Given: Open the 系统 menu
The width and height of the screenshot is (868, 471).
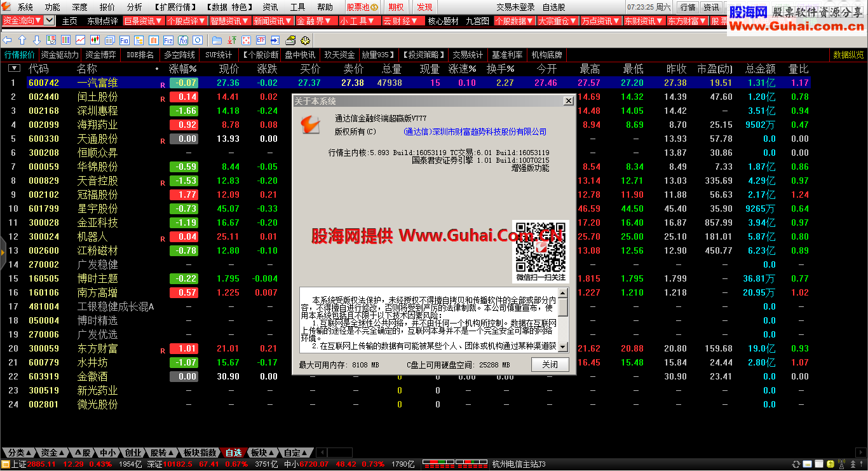Looking at the screenshot, I should (x=25, y=7).
